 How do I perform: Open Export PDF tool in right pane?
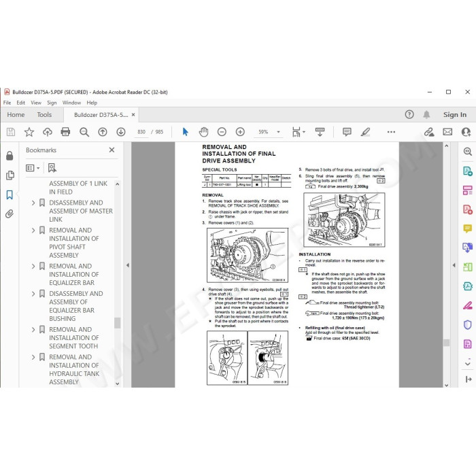click(468, 171)
